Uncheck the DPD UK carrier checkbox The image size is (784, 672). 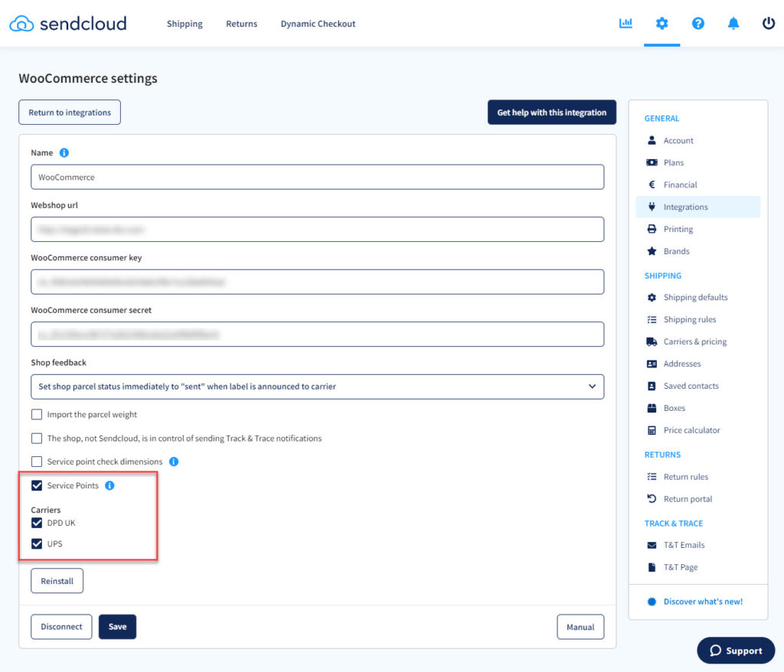[37, 523]
